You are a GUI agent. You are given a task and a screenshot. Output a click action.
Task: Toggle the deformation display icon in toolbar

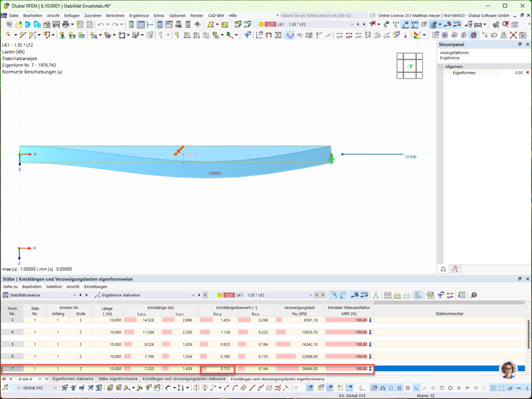[x=290, y=35]
